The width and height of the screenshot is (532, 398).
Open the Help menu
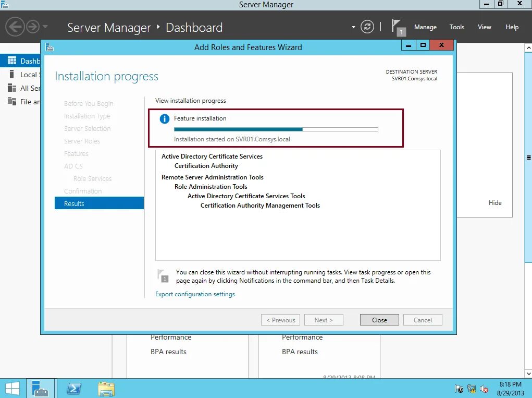tap(512, 27)
